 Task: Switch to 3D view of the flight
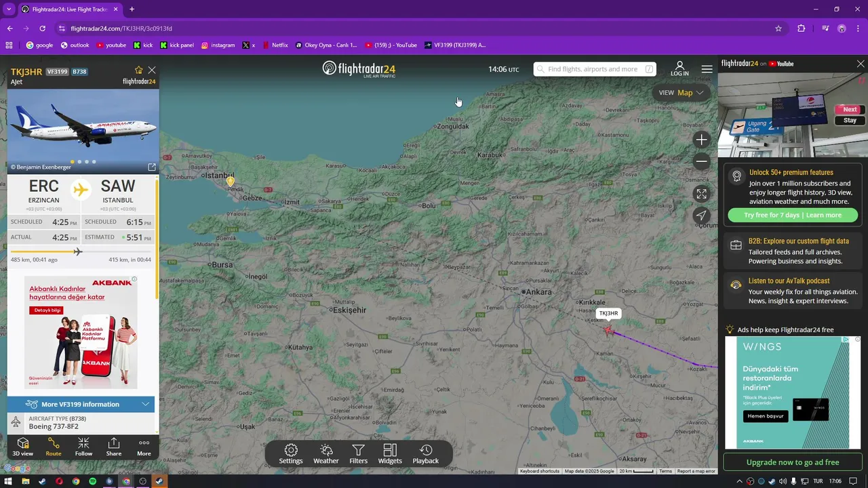point(22,447)
